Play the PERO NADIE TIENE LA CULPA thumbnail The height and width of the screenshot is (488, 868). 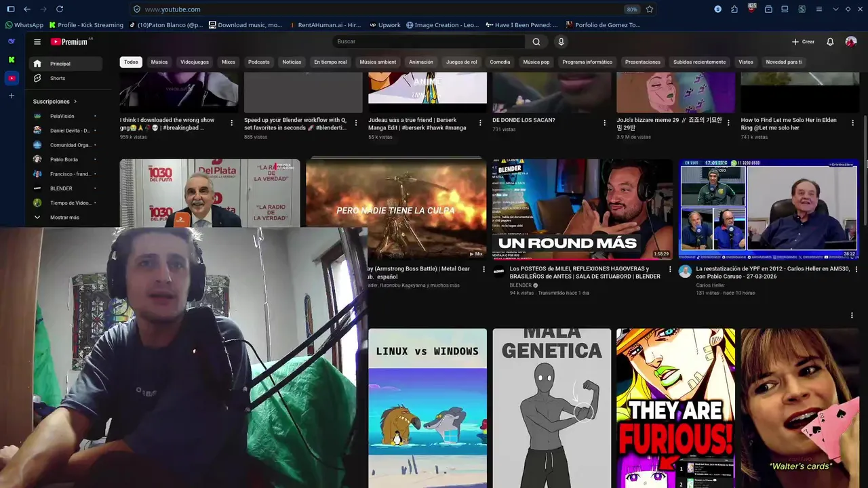coord(397,209)
